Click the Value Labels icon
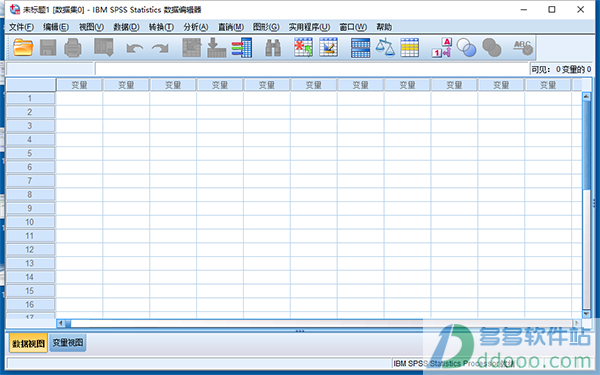 tap(442, 48)
